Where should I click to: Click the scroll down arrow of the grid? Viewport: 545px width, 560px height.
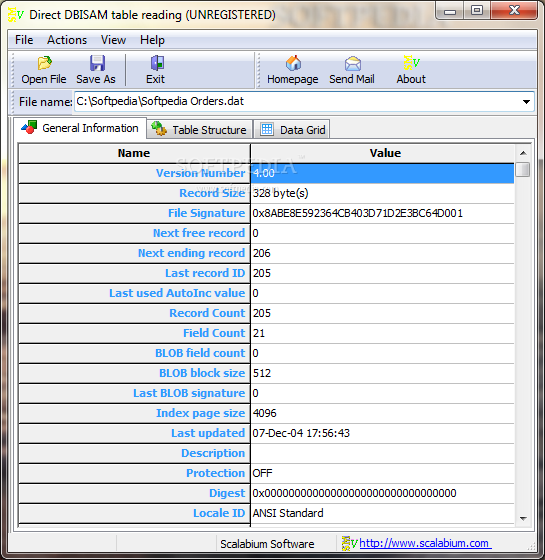pos(523,519)
